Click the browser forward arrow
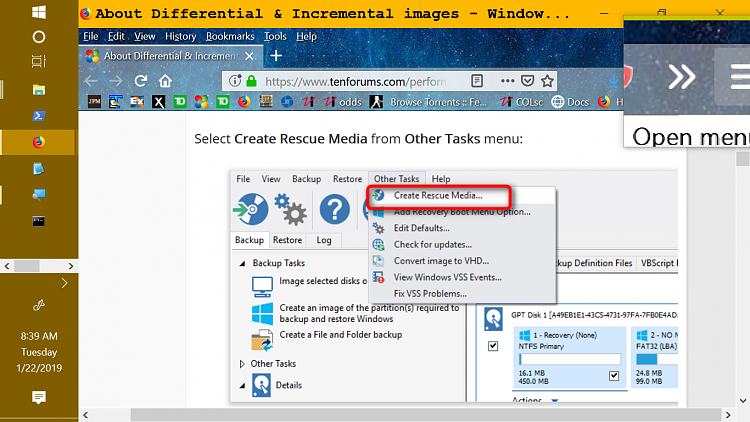 pyautogui.click(x=116, y=81)
